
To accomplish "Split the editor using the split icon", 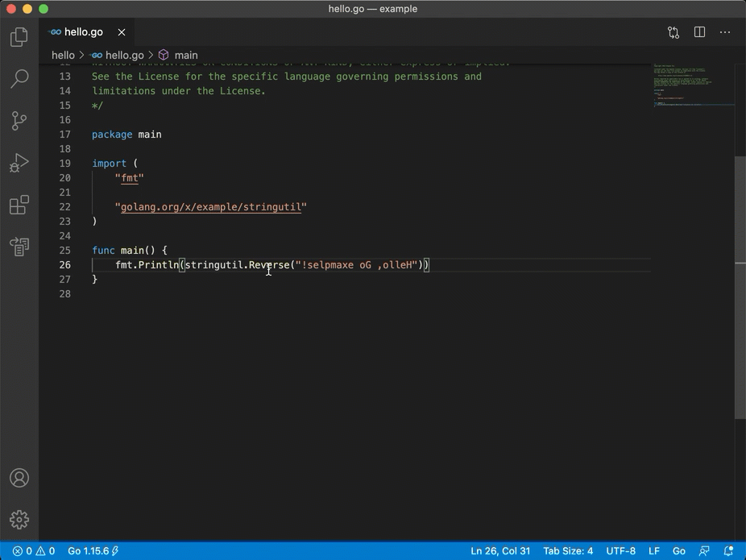I will click(x=698, y=32).
